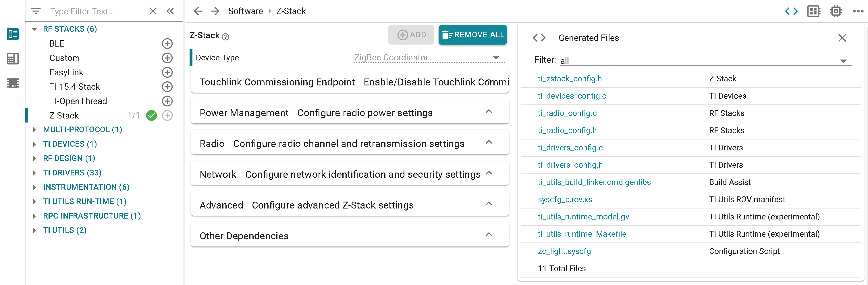
Task: Expand the TI DRIVERS category
Action: pyautogui.click(x=34, y=173)
